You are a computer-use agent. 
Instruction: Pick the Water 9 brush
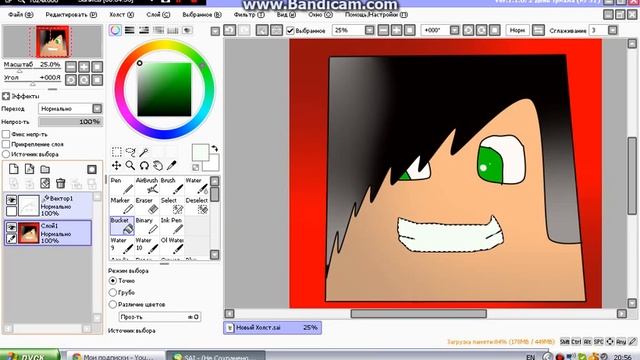click(122, 245)
